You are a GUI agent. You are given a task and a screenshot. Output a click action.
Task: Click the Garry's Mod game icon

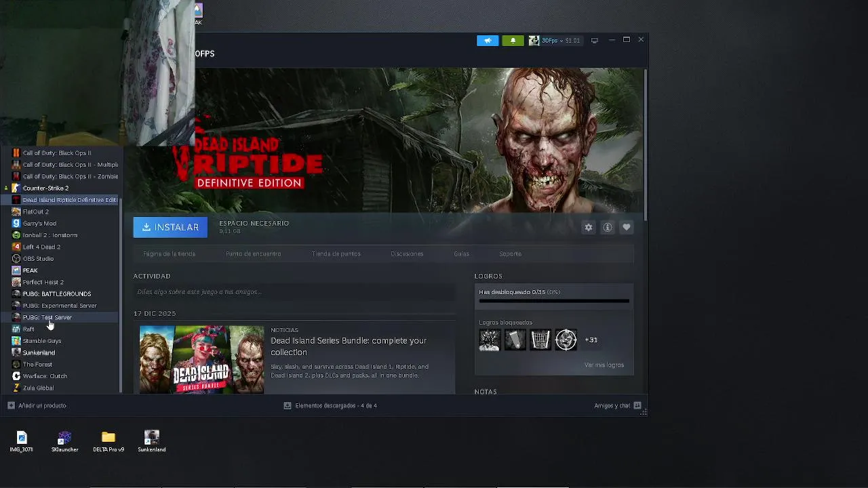pyautogui.click(x=16, y=224)
